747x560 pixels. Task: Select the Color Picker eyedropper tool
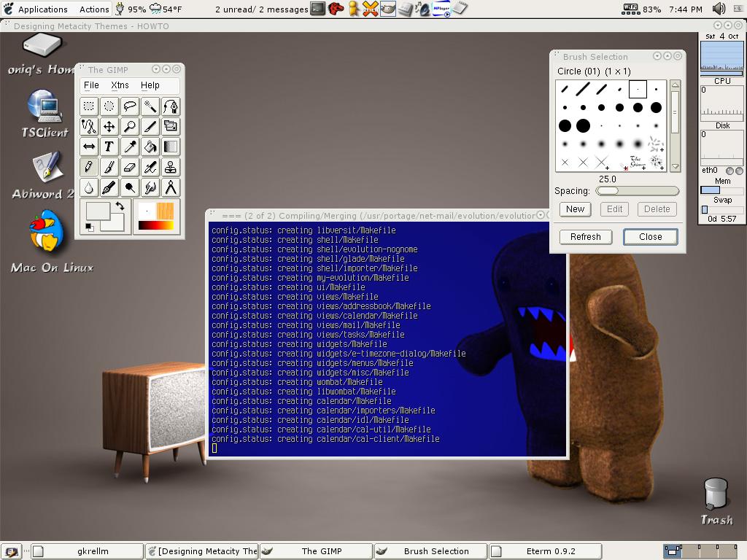(x=130, y=147)
